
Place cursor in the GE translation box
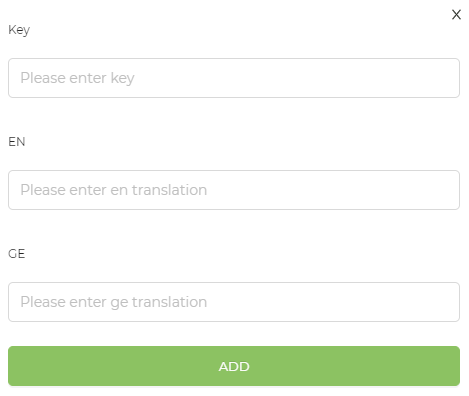pyautogui.click(x=234, y=302)
